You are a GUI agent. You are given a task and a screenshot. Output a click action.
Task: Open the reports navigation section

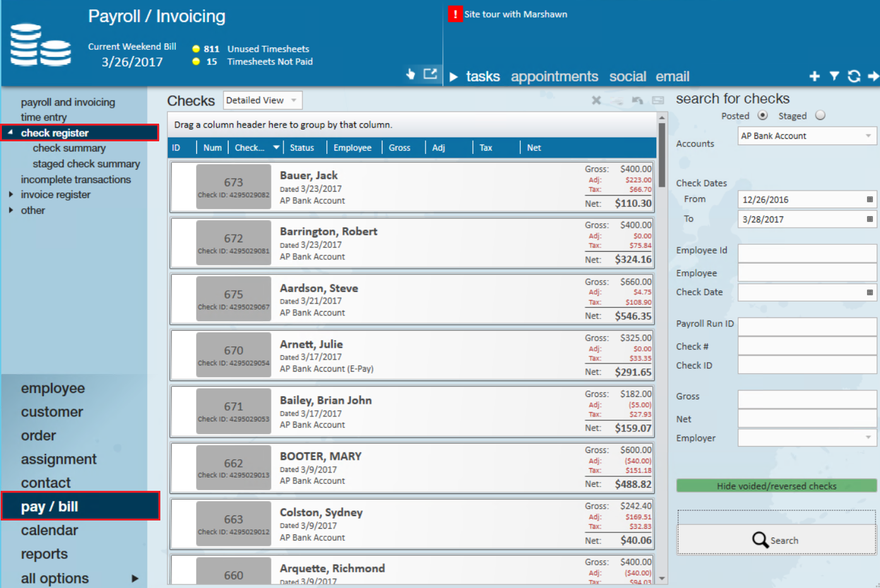(x=44, y=555)
